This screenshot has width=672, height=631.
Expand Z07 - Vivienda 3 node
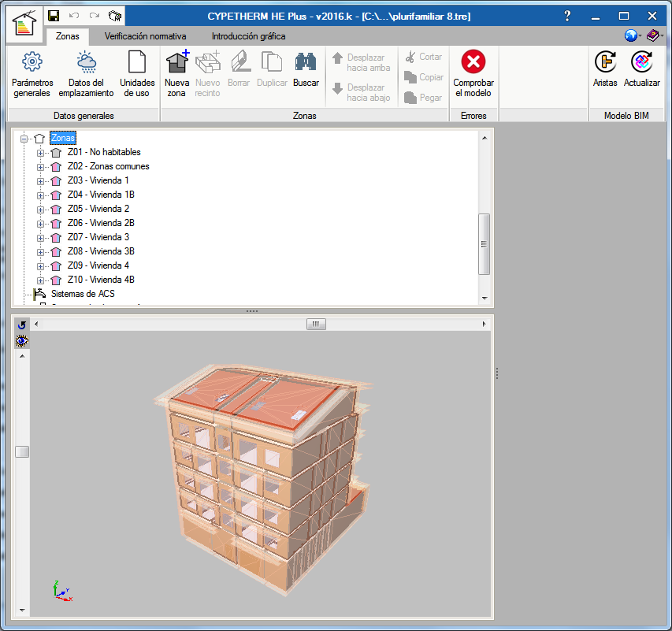pyautogui.click(x=40, y=238)
